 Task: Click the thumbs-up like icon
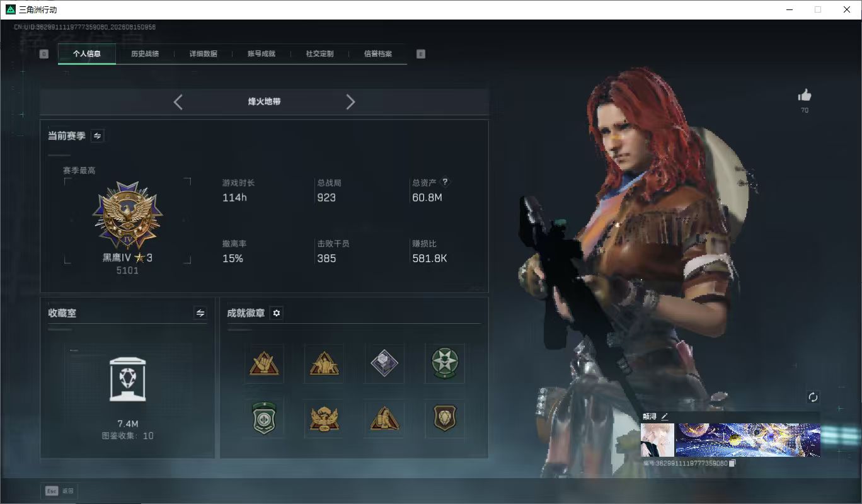click(x=805, y=96)
